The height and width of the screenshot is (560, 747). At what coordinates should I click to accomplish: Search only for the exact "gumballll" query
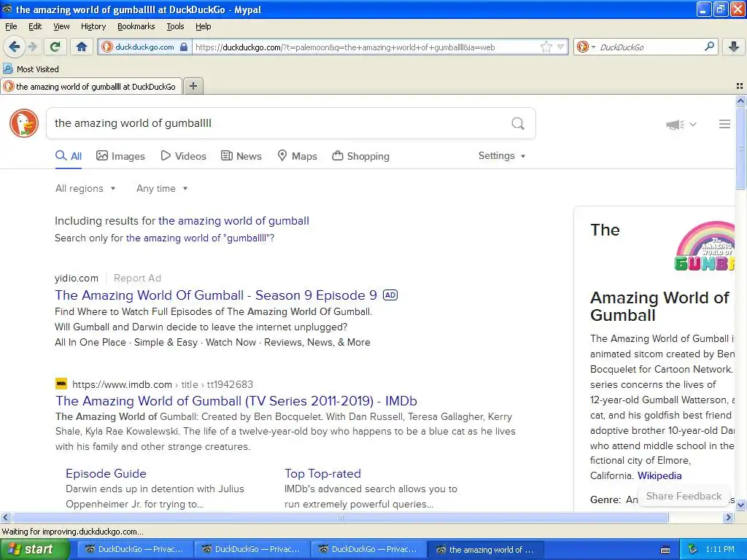pyautogui.click(x=198, y=238)
